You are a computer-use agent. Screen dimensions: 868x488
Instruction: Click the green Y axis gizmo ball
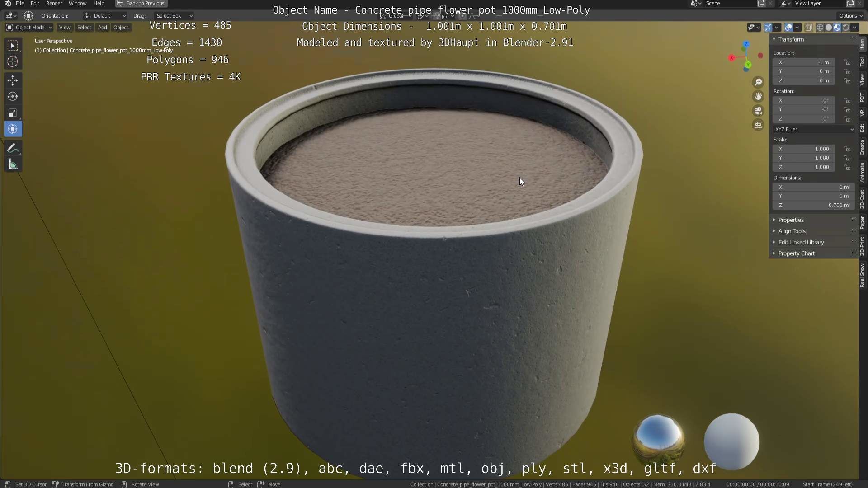pyautogui.click(x=748, y=65)
